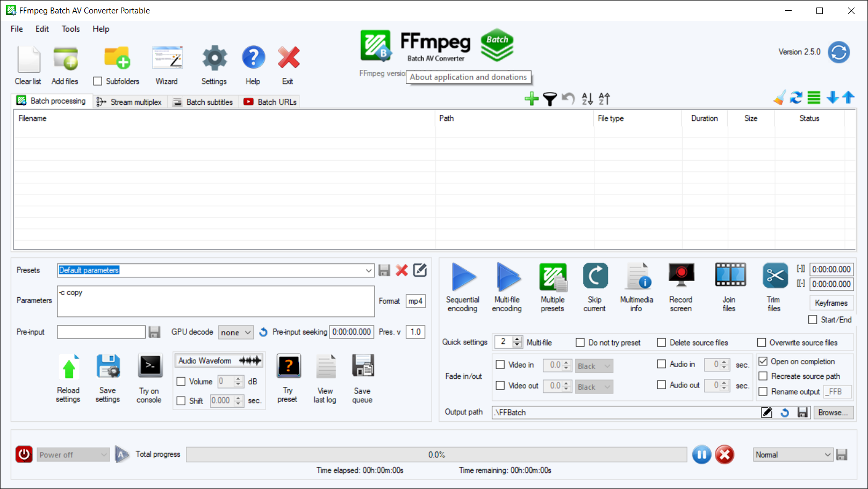Click Skip current
868x489 pixels.
(595, 276)
